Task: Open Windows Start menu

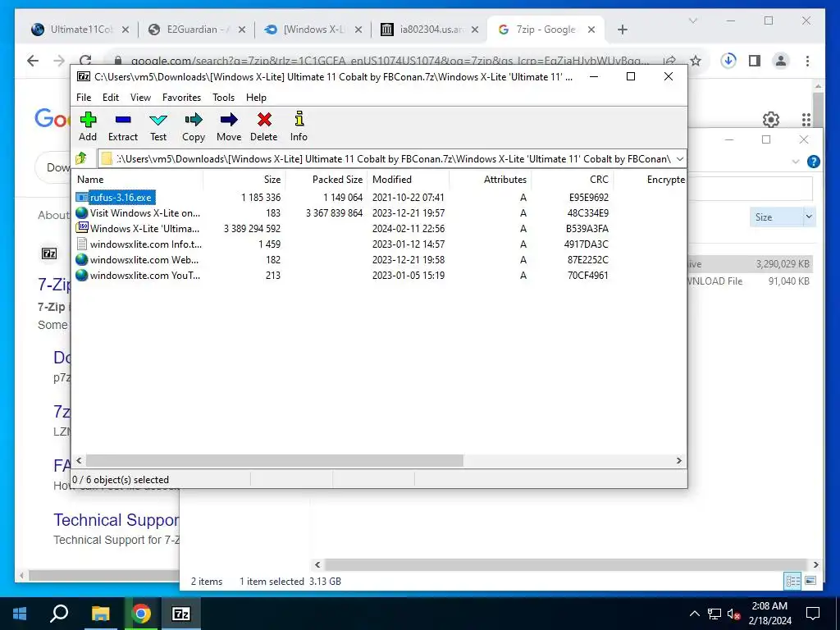Action: [x=20, y=614]
